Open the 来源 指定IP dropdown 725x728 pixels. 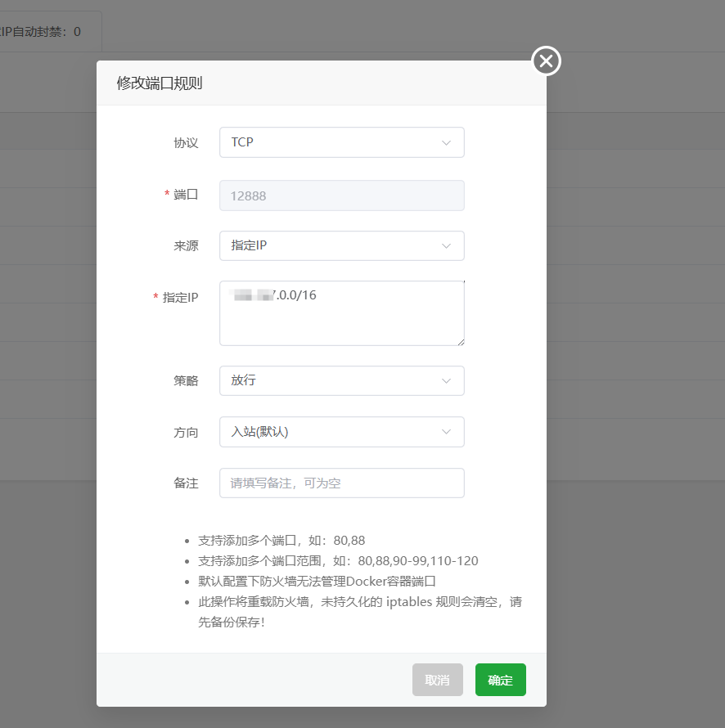point(342,245)
